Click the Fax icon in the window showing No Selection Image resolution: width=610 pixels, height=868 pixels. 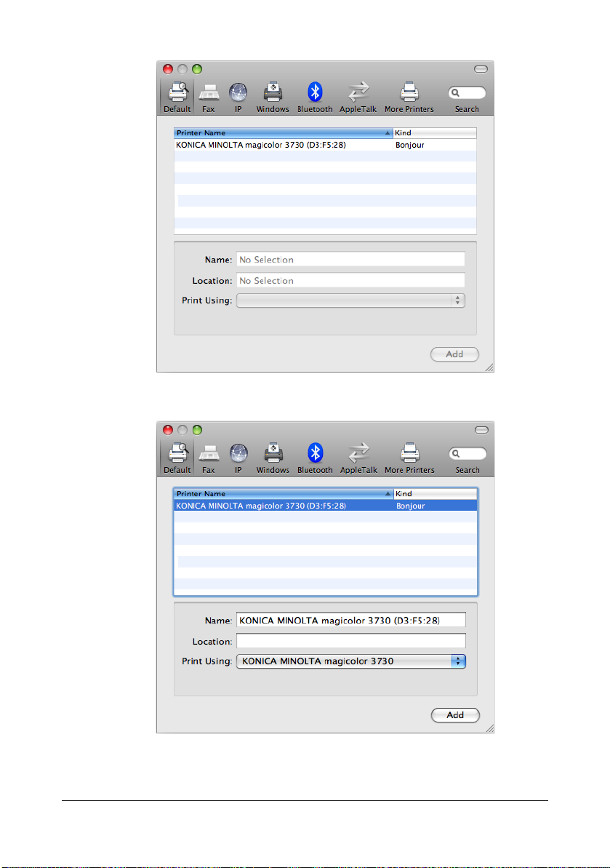pos(209,93)
